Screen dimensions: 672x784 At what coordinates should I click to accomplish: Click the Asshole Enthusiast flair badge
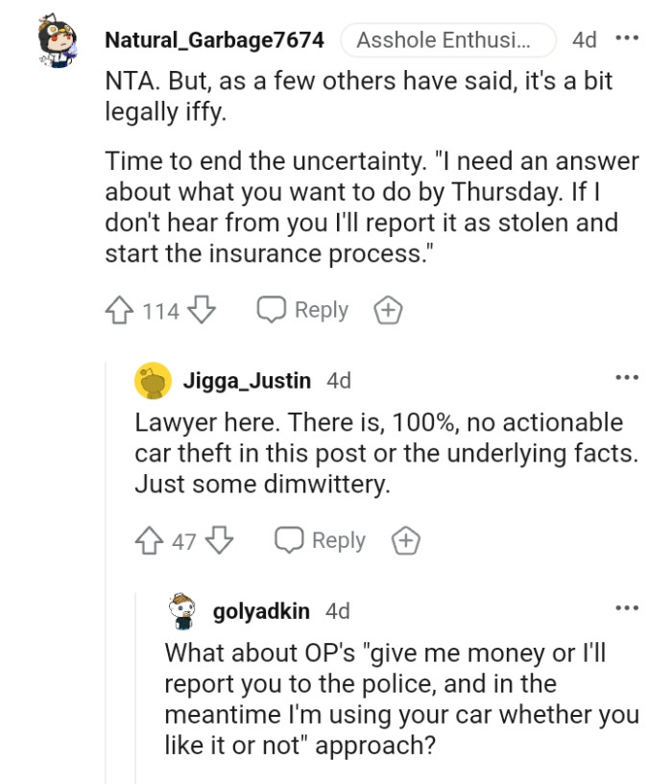[450, 38]
